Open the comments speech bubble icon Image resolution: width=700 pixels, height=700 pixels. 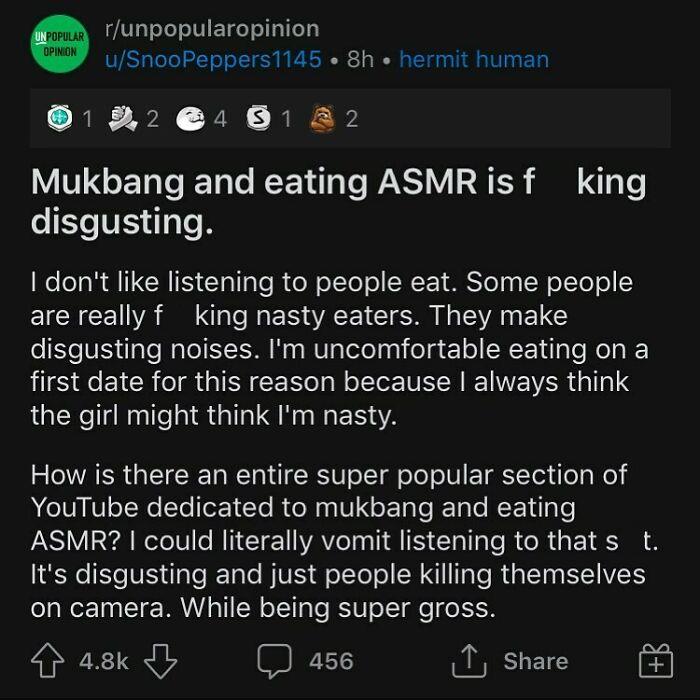273,662
